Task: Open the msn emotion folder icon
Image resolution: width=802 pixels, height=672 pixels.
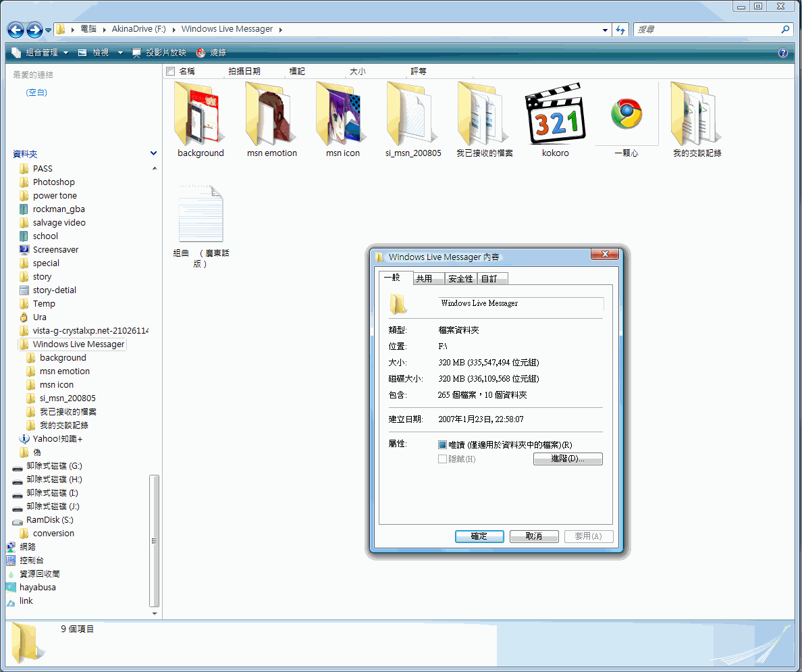Action: point(271,113)
